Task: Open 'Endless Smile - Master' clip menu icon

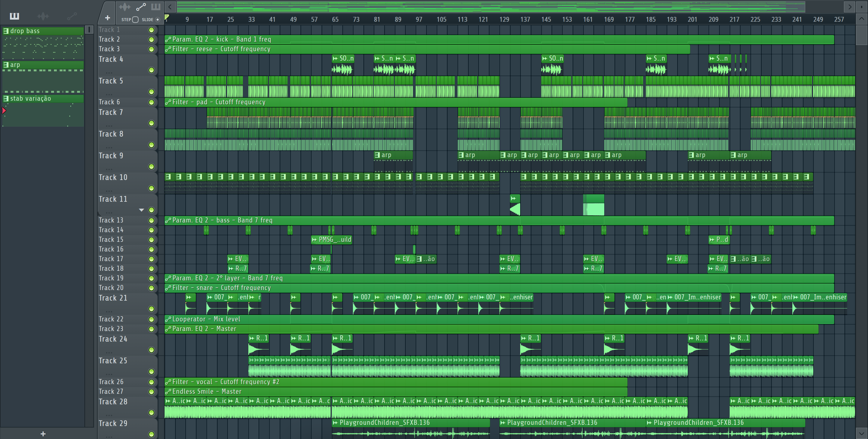Action: pyautogui.click(x=168, y=392)
